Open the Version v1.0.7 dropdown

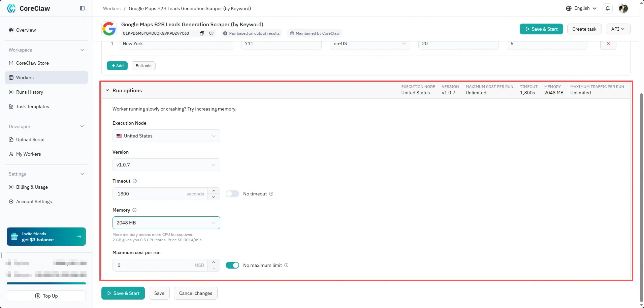(x=166, y=165)
